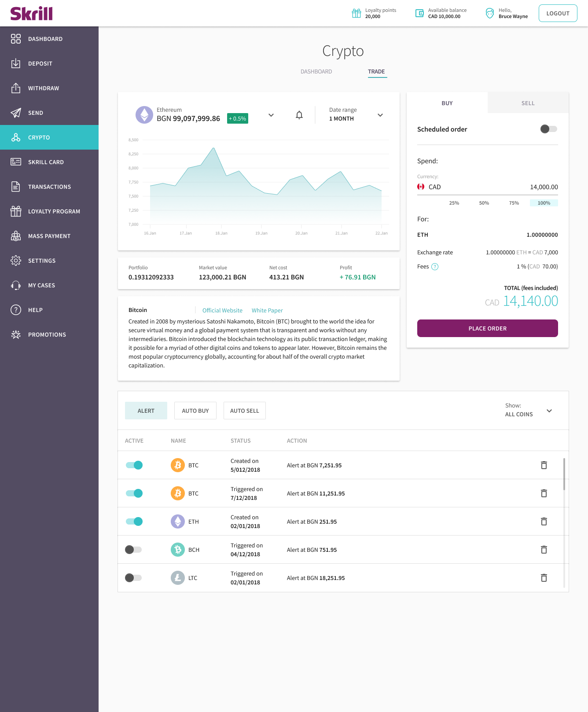Choose the 75% spend amount
Image resolution: width=588 pixels, height=712 pixels.
coord(514,203)
